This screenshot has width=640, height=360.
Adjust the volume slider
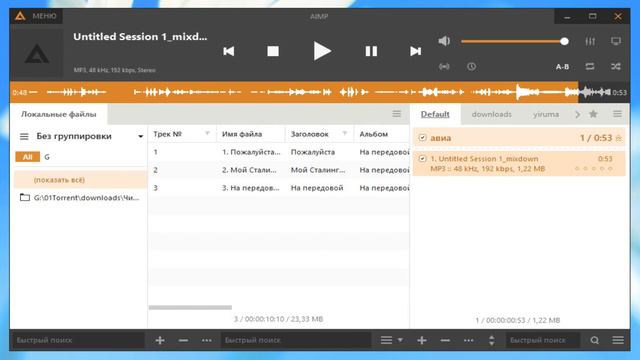pos(514,41)
